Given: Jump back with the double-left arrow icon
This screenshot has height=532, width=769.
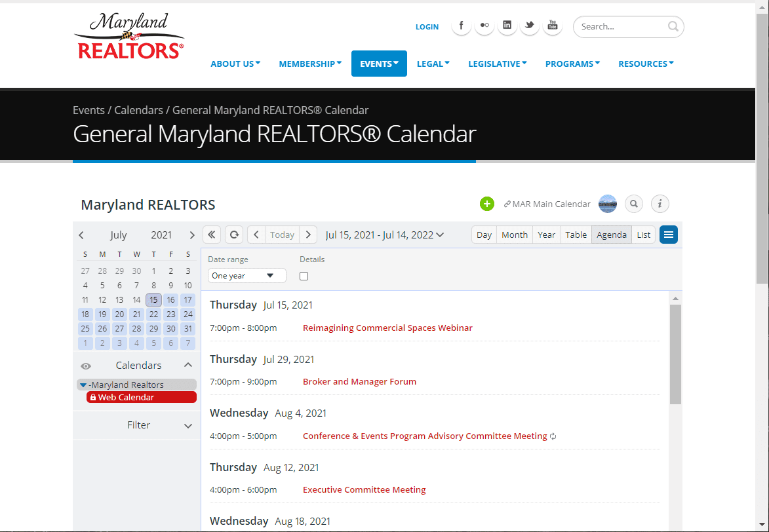Looking at the screenshot, I should [x=211, y=235].
